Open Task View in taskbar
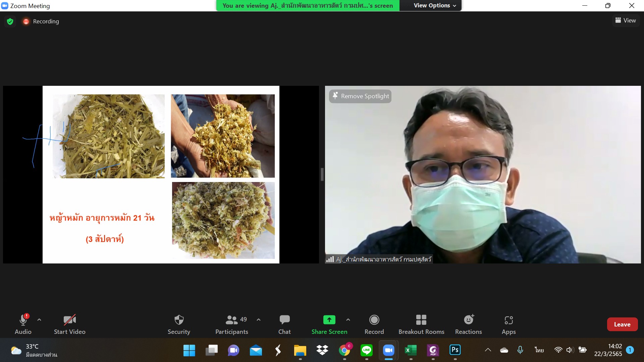644x362 pixels. click(211, 350)
